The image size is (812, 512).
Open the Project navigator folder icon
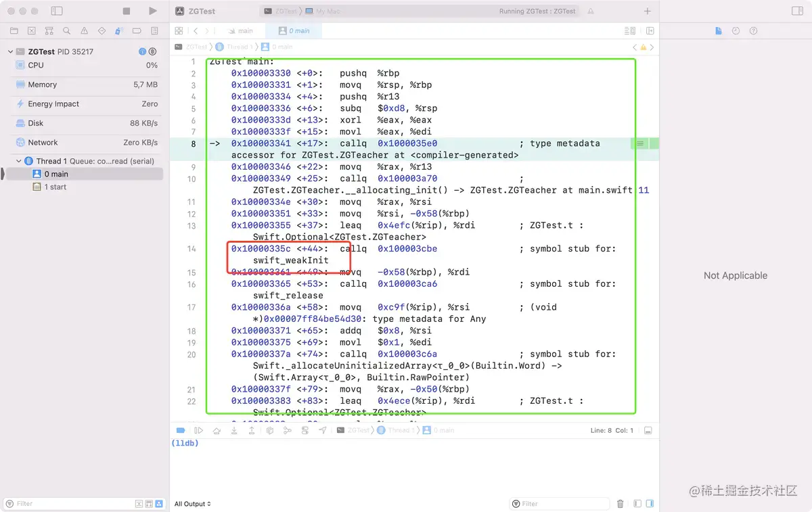[x=14, y=31]
